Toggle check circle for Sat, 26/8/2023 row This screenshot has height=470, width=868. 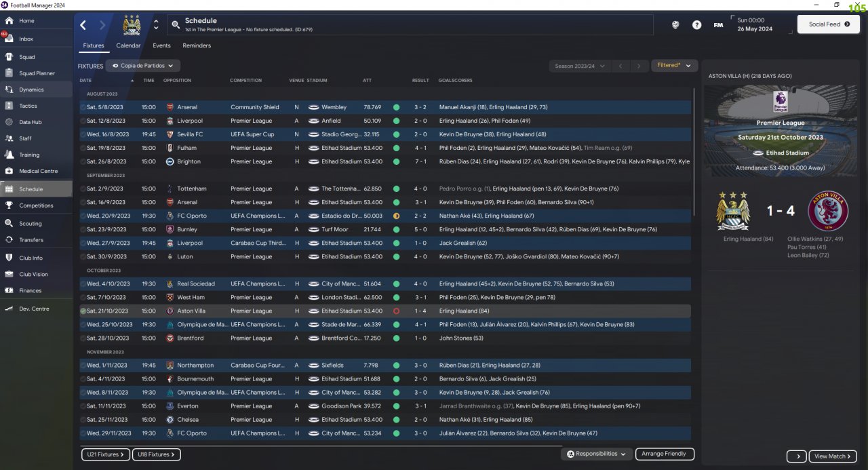tap(83, 161)
